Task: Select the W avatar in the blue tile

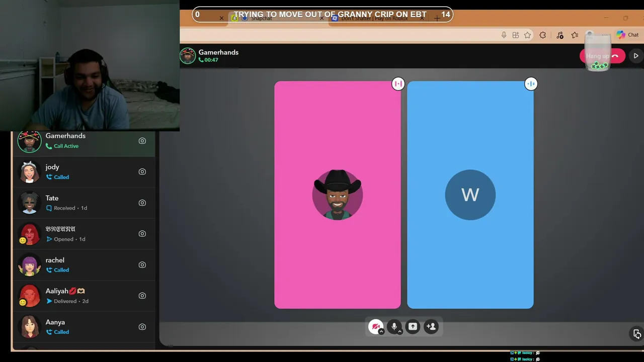Action: (x=470, y=195)
